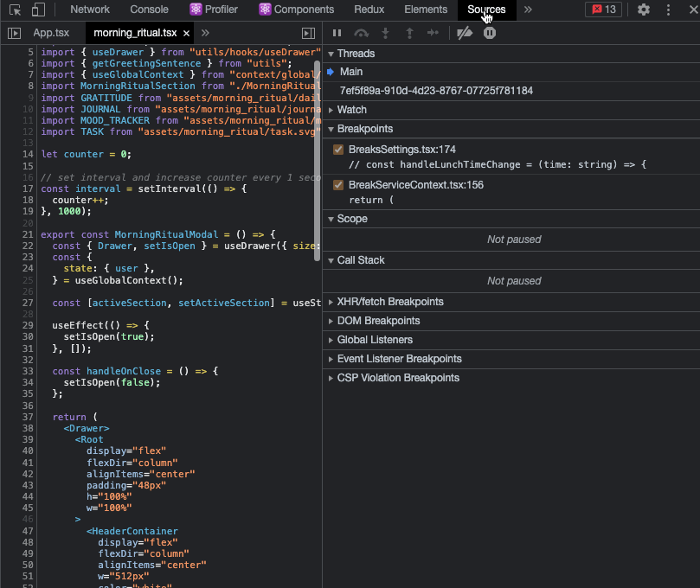Click the show navigator panel icon
The image size is (700, 588).
(15, 32)
